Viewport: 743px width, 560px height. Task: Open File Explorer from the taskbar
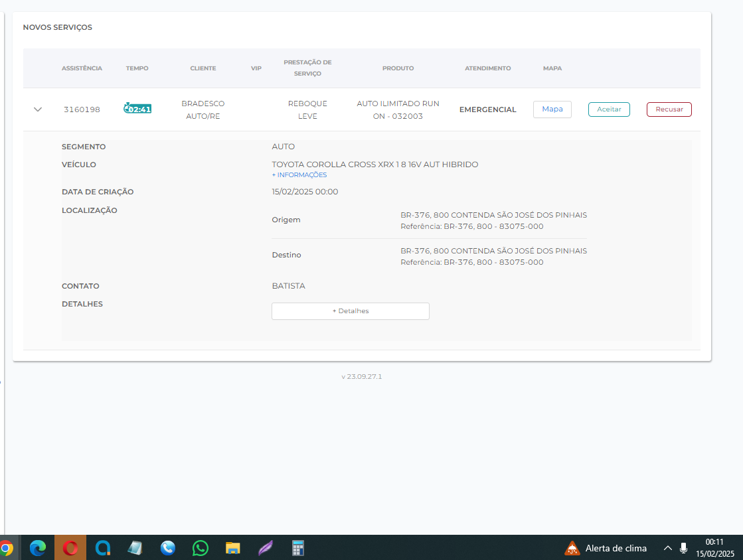point(232,548)
